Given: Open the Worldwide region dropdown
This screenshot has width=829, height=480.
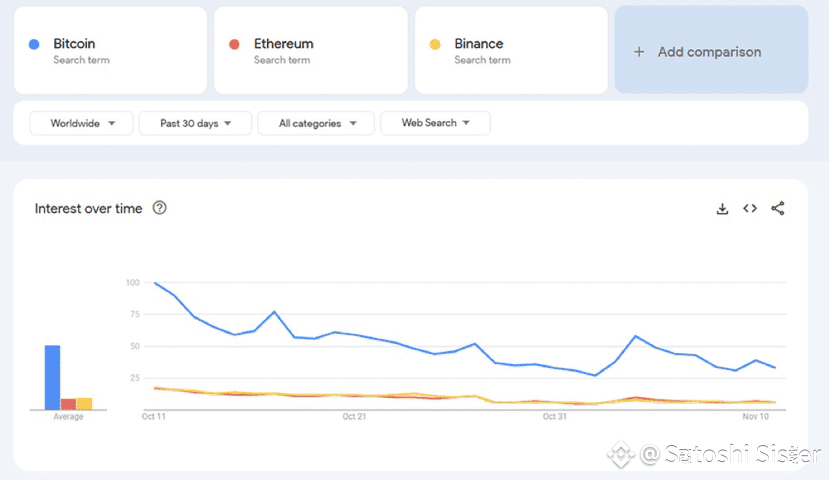Looking at the screenshot, I should pyautogui.click(x=81, y=123).
